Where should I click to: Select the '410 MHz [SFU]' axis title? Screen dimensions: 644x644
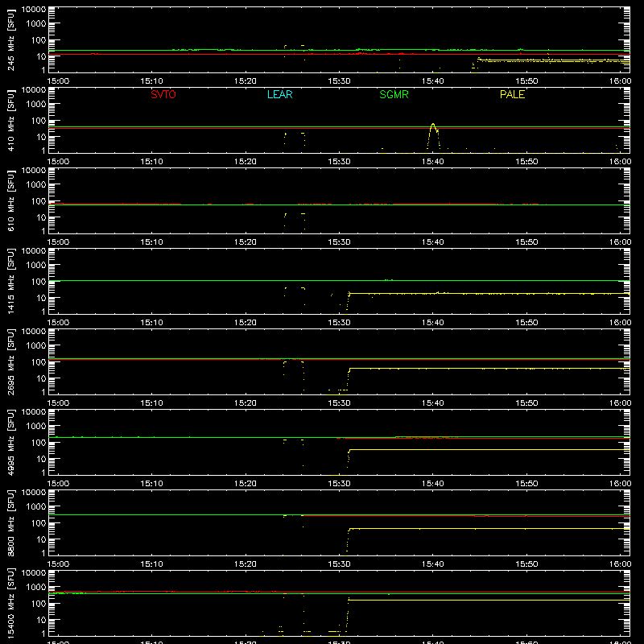pyautogui.click(x=11, y=120)
